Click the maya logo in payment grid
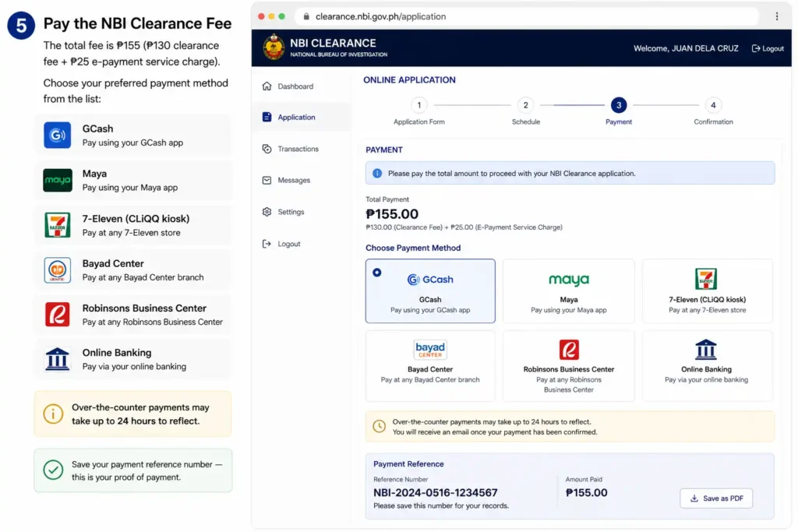798x532 pixels. point(568,280)
